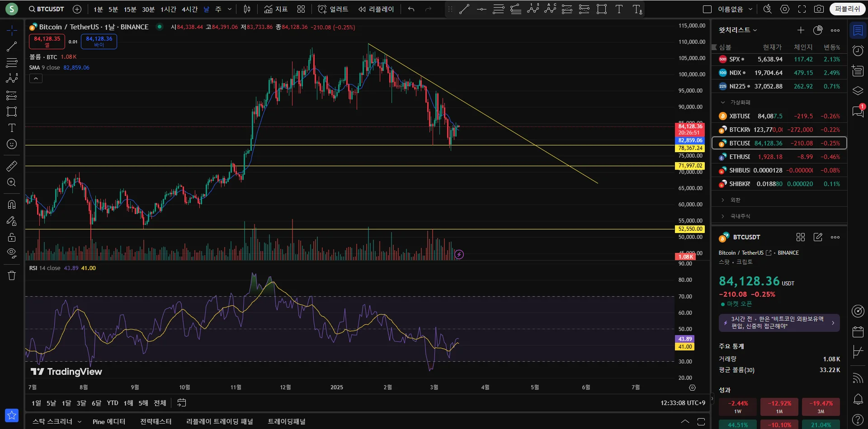
Task: Switch to the 1시간 timeframe
Action: (x=168, y=9)
